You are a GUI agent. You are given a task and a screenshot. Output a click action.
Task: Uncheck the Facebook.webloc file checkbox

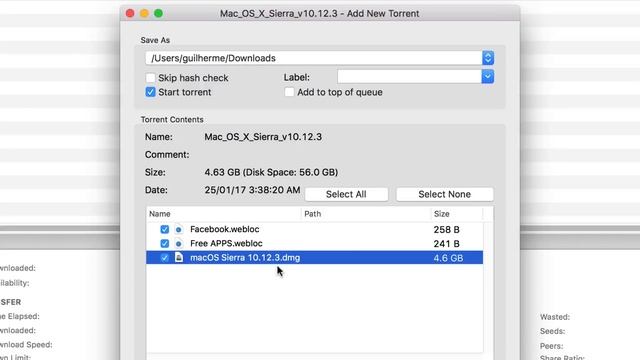164,229
